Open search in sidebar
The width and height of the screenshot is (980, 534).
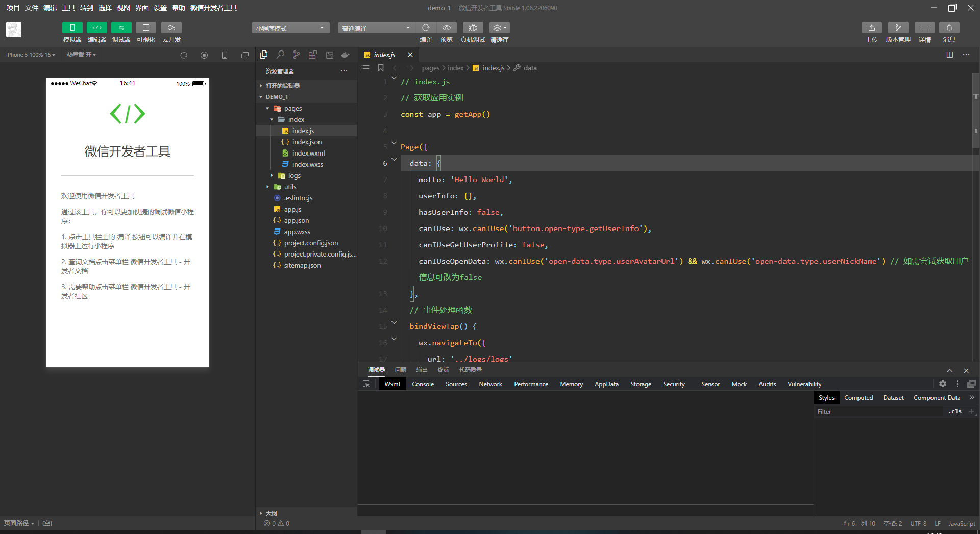tap(280, 55)
